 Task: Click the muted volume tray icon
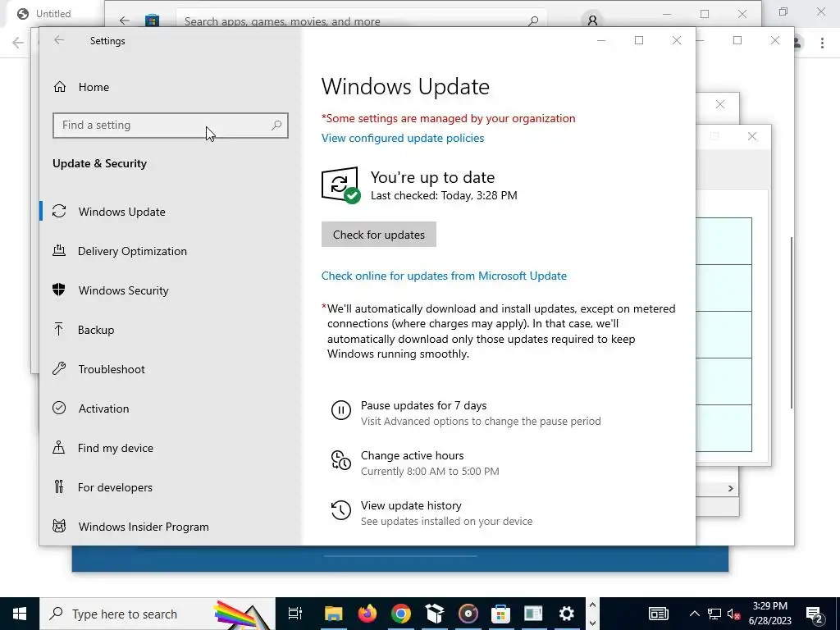point(733,614)
